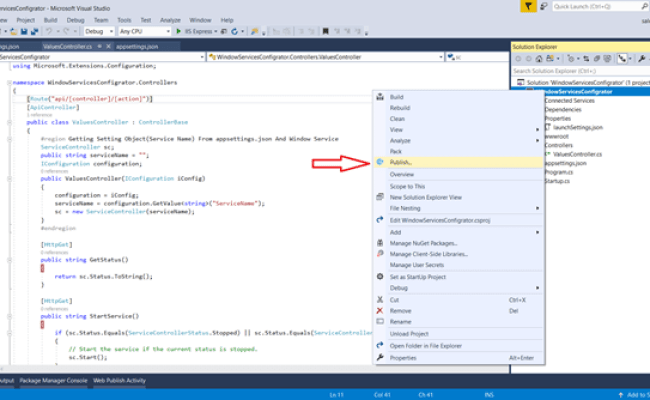Click the Redo toolbar icon
This screenshot has width=650, height=400.
point(66,32)
